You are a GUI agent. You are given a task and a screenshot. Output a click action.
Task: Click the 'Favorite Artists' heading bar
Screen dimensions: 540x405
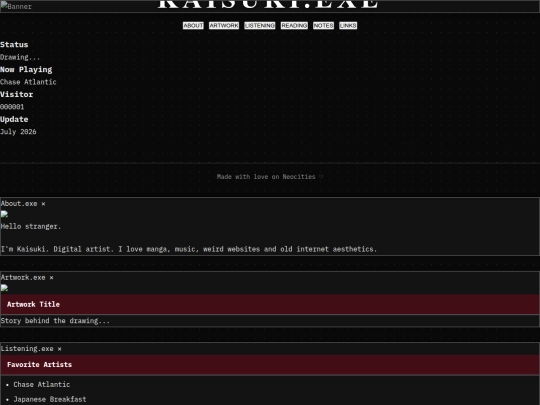tap(270, 364)
